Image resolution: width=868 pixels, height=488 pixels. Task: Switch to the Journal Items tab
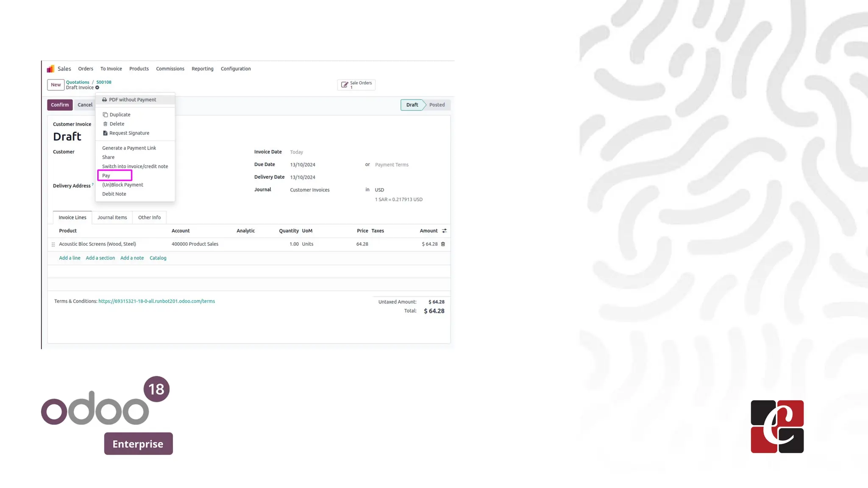[112, 217]
